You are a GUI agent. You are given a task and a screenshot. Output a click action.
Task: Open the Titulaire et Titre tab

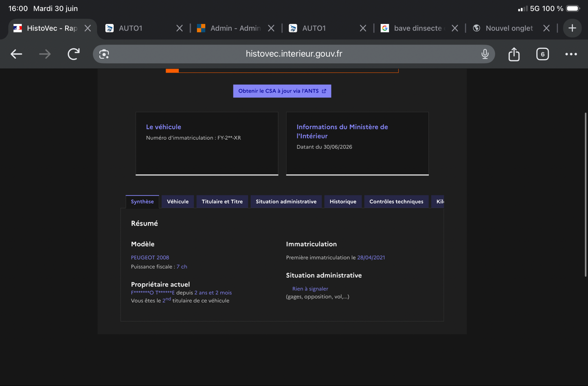tap(222, 201)
